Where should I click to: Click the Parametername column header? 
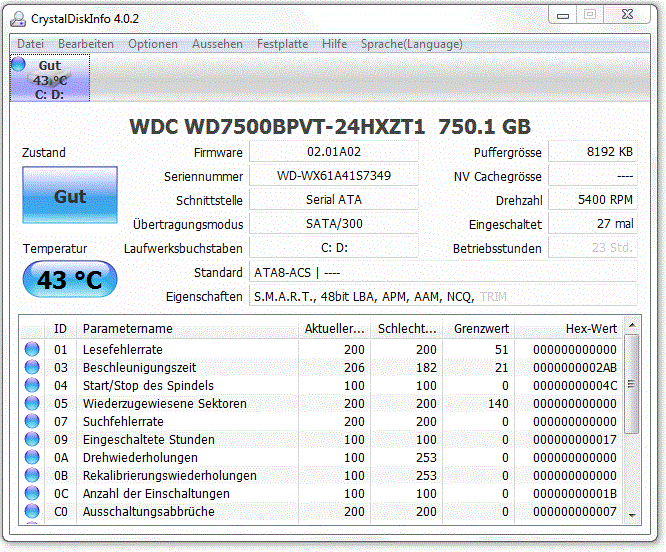tap(187, 328)
